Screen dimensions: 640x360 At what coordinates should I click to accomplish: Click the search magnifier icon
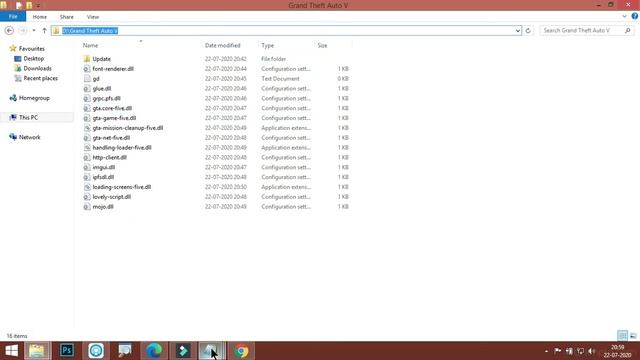tap(627, 31)
